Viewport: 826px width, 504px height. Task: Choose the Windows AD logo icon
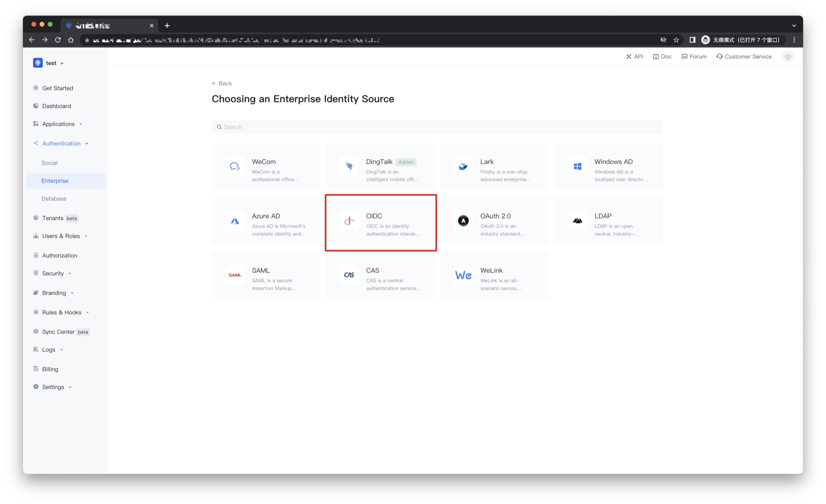tap(577, 166)
